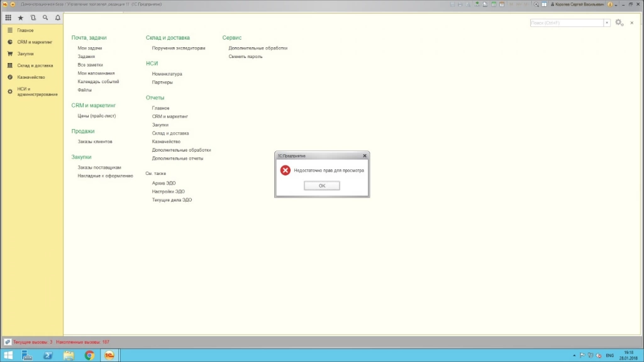Click user name Королев Сергей Васильевич

[577, 4]
